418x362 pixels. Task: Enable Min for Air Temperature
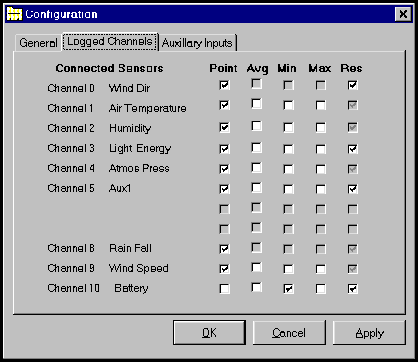click(289, 105)
